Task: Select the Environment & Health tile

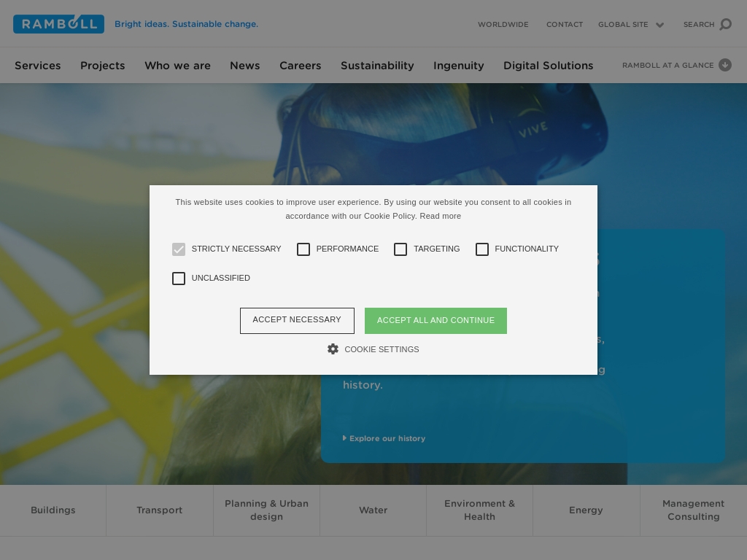Action: 479,510
